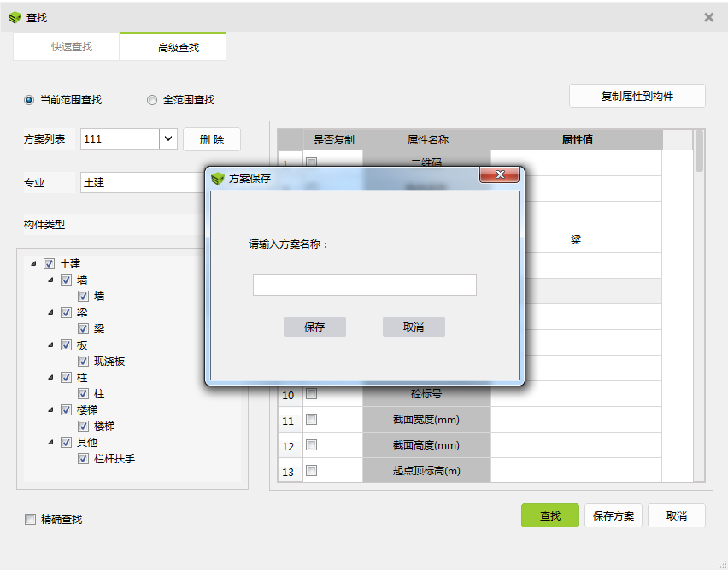The width and height of the screenshot is (728, 571).
Task: Click the 砼标号 property name cell
Action: [x=426, y=394]
